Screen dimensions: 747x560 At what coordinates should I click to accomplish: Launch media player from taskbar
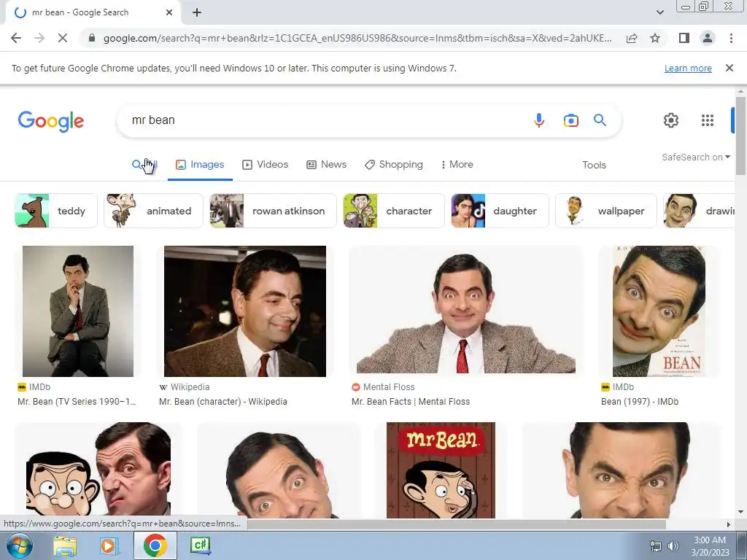click(x=109, y=545)
